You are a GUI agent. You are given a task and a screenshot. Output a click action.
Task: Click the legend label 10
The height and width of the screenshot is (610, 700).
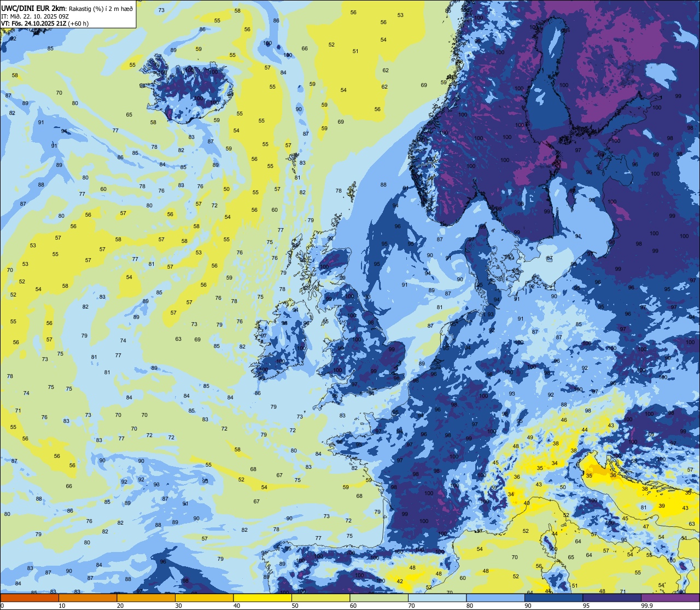(62, 606)
